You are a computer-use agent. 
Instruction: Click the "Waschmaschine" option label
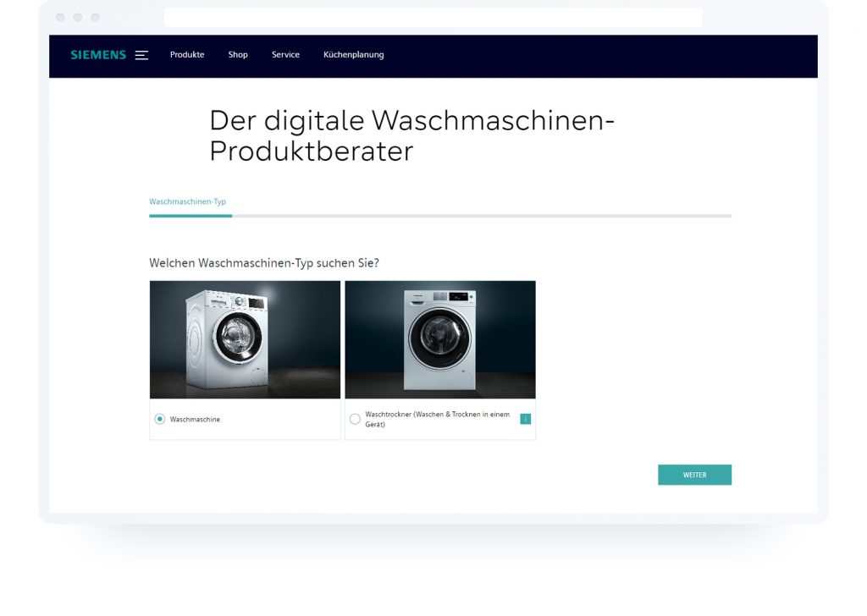click(195, 420)
